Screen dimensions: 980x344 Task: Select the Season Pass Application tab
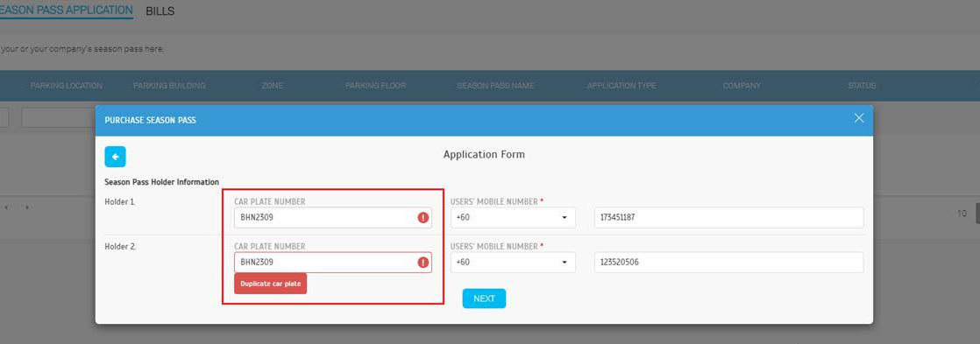[x=67, y=11]
